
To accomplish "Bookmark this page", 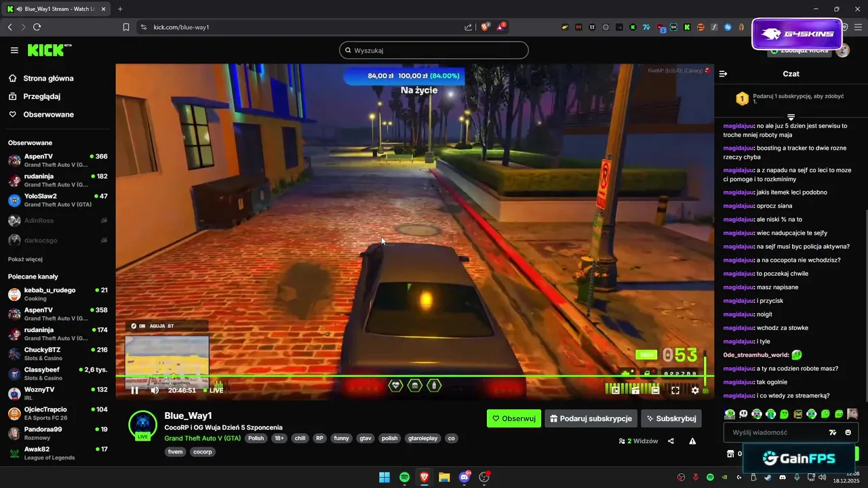I will tap(126, 27).
